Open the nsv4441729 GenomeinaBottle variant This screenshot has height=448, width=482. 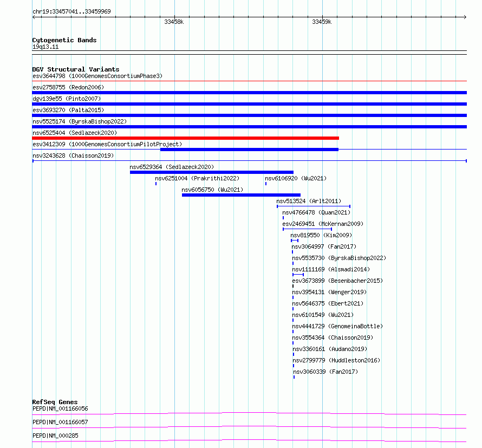(x=337, y=326)
